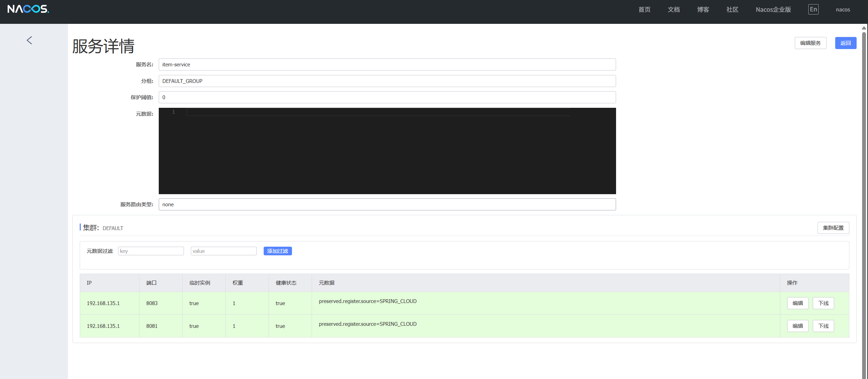This screenshot has width=868, height=379.
Task: Open the 博客 menu item
Action: [703, 9]
